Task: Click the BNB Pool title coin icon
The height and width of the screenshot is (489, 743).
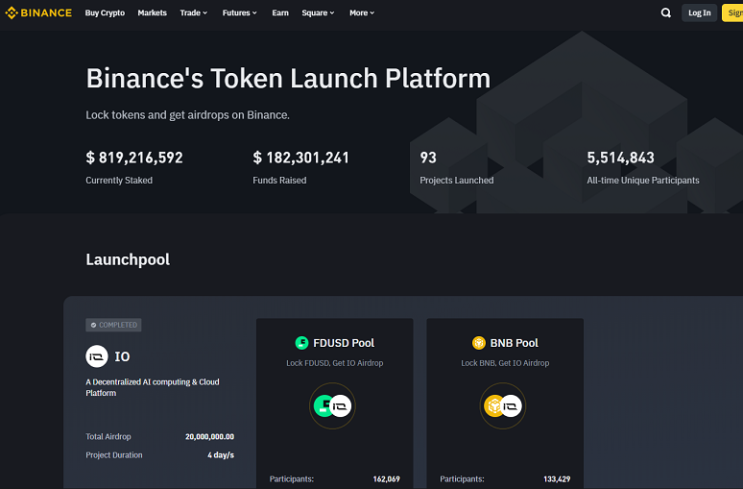Action: 479,343
